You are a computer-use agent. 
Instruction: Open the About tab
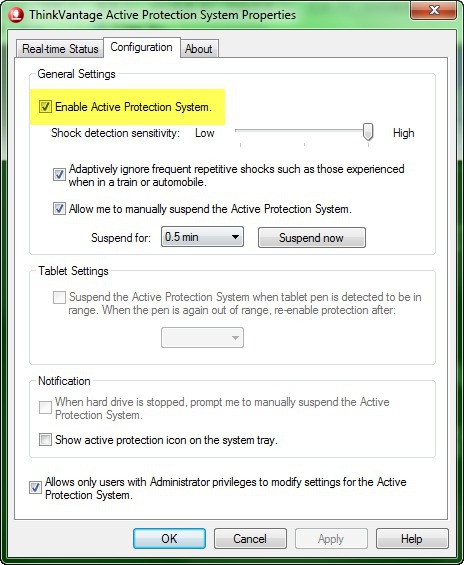coord(198,49)
